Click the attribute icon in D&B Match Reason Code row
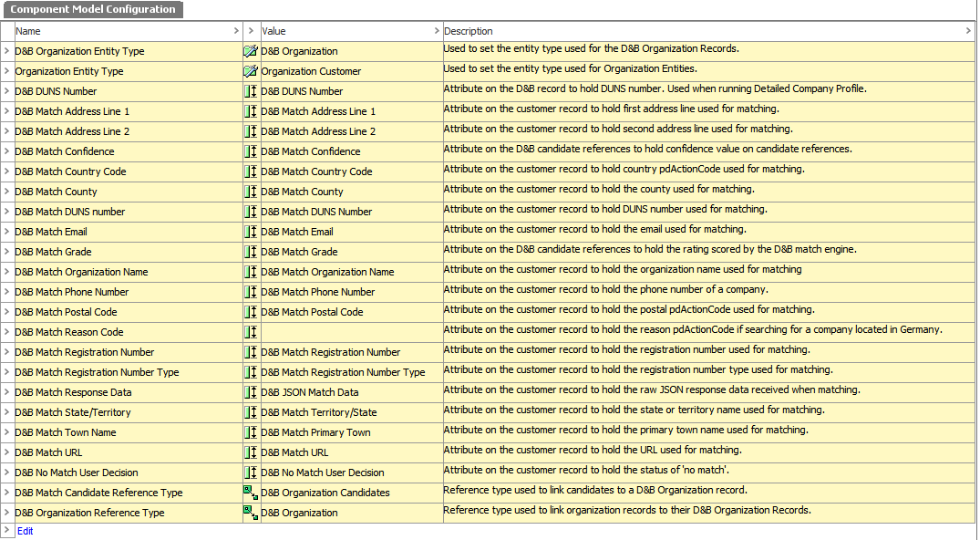 251,332
